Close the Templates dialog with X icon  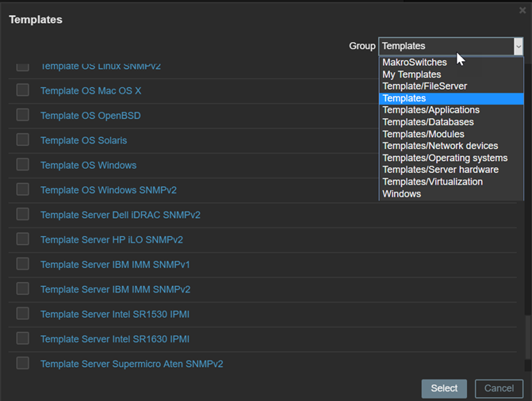pos(522,10)
